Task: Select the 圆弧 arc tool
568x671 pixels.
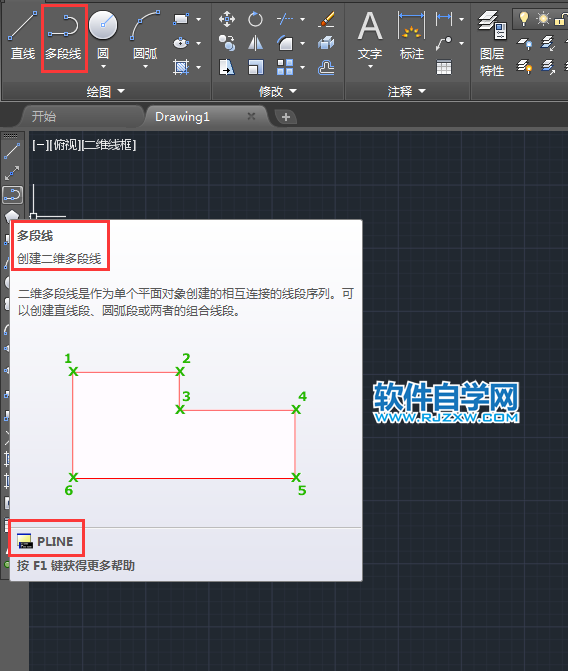Action: pos(145,36)
